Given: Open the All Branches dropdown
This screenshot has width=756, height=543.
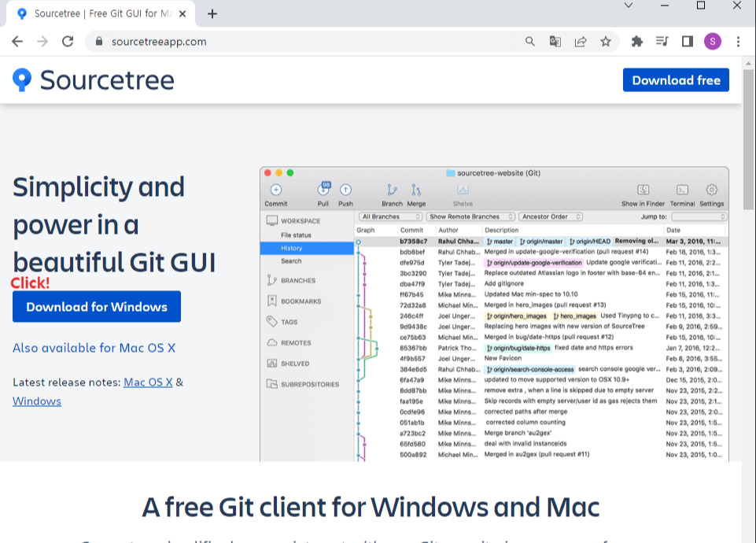Looking at the screenshot, I should [390, 216].
